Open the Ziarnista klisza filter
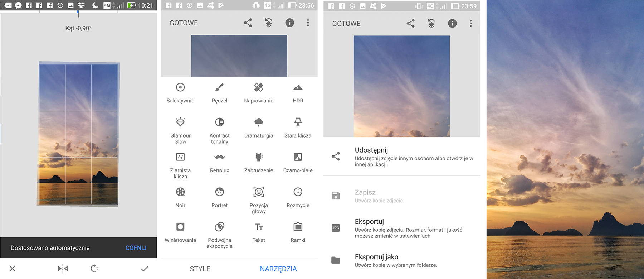The image size is (644, 279). pos(180,166)
